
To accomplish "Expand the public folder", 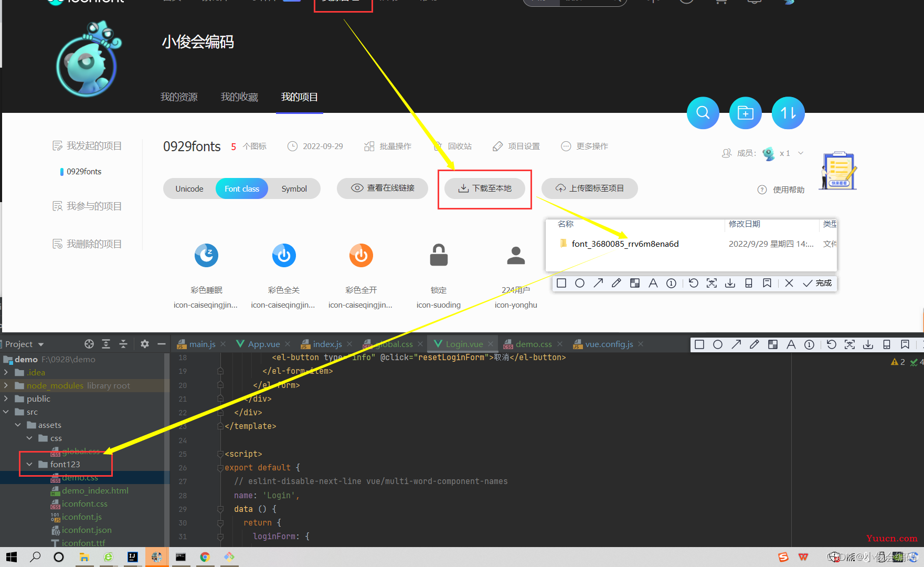I will pyautogui.click(x=6, y=398).
